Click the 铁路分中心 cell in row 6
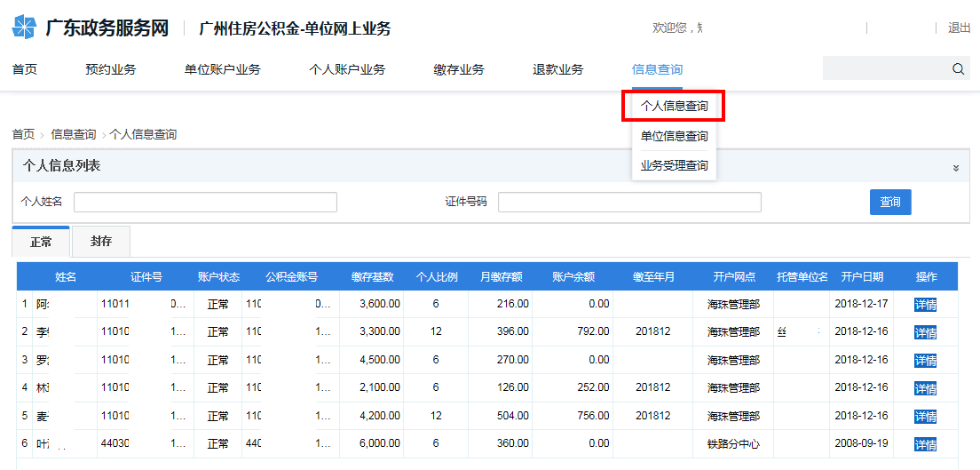Image resolution: width=980 pixels, height=470 pixels. pyautogui.click(x=734, y=443)
